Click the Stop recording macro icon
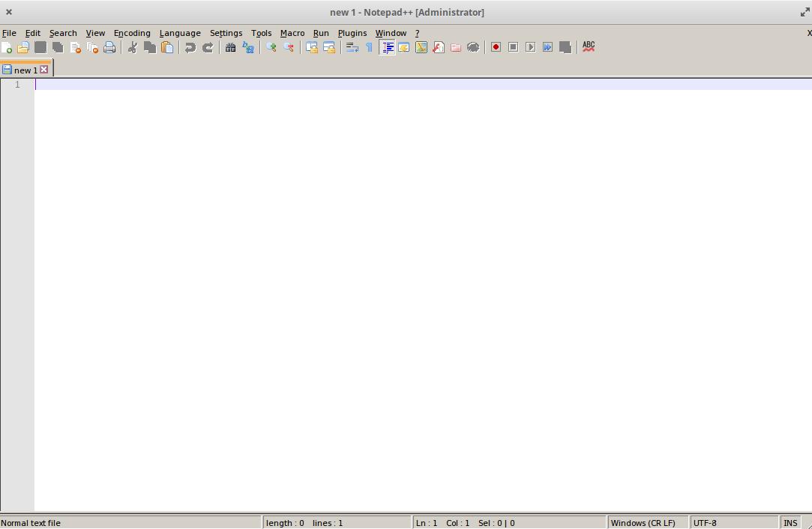 click(x=513, y=48)
